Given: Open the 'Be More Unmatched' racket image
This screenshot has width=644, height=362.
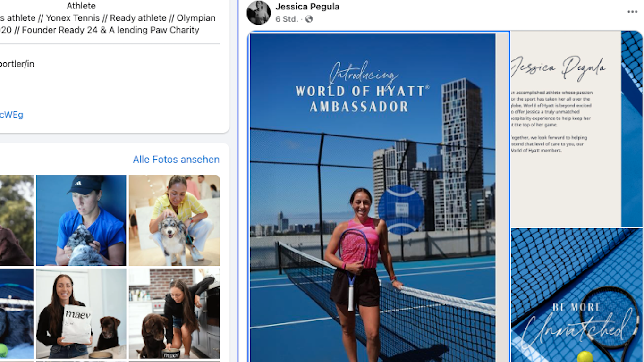Looking at the screenshot, I should (576, 295).
